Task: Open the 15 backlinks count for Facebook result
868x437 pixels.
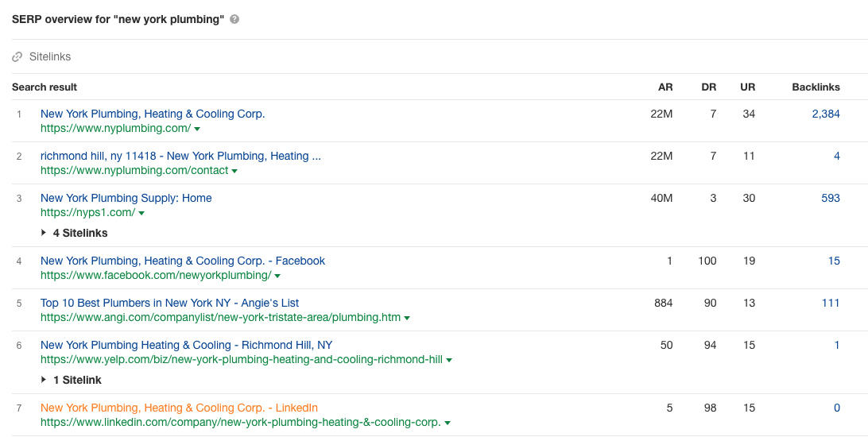Action: tap(835, 261)
